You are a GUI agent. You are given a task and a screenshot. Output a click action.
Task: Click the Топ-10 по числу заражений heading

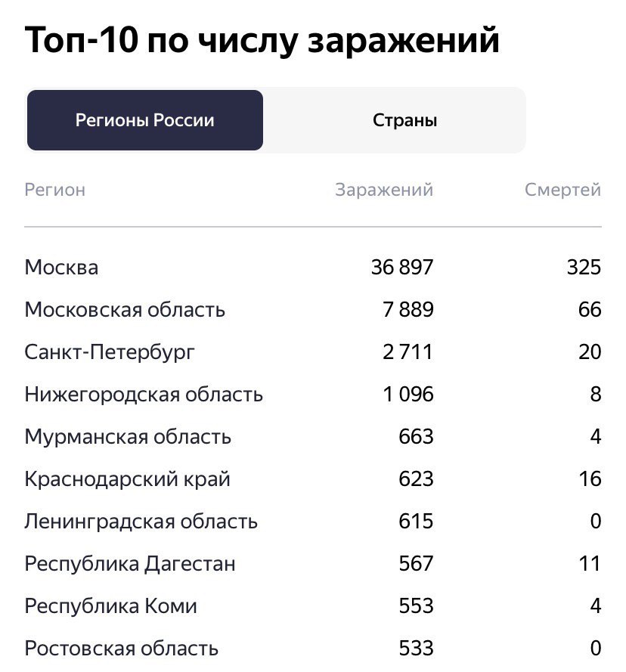tap(262, 40)
